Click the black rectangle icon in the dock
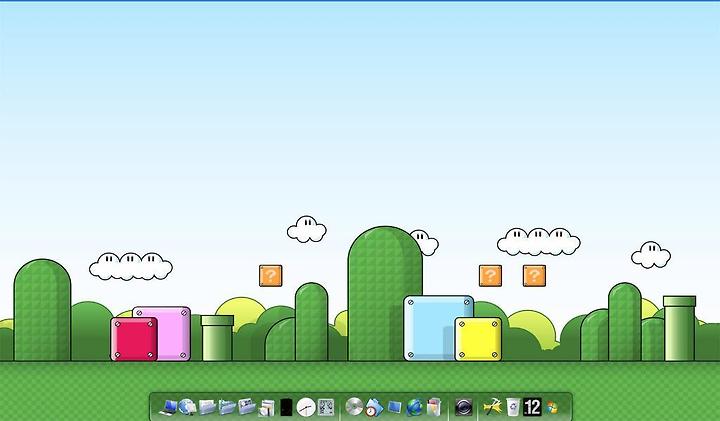This screenshot has height=421, width=720. 286,407
